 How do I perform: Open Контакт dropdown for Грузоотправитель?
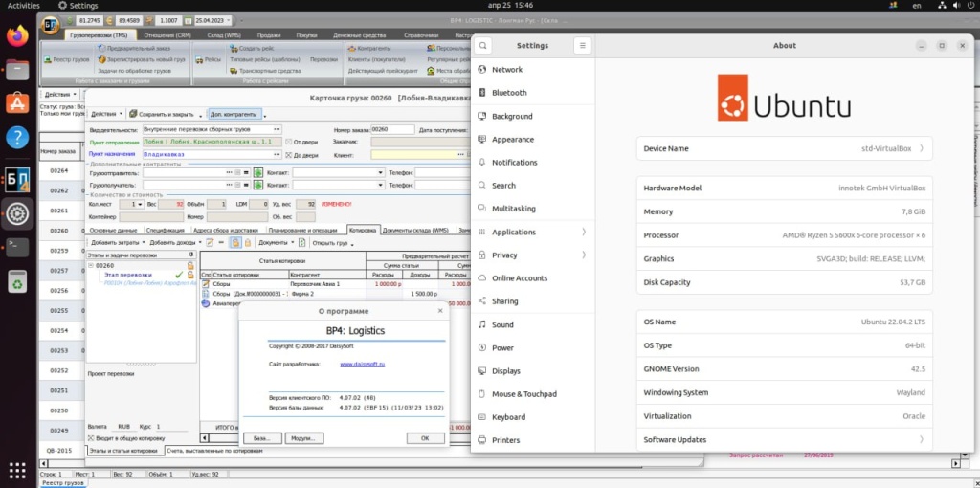click(x=380, y=172)
